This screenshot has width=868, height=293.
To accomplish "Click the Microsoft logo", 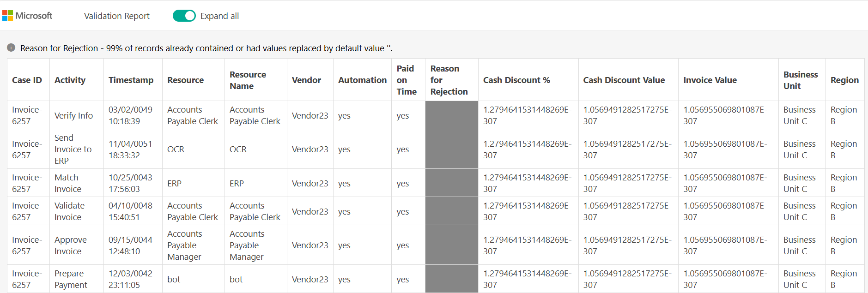I will coord(28,15).
